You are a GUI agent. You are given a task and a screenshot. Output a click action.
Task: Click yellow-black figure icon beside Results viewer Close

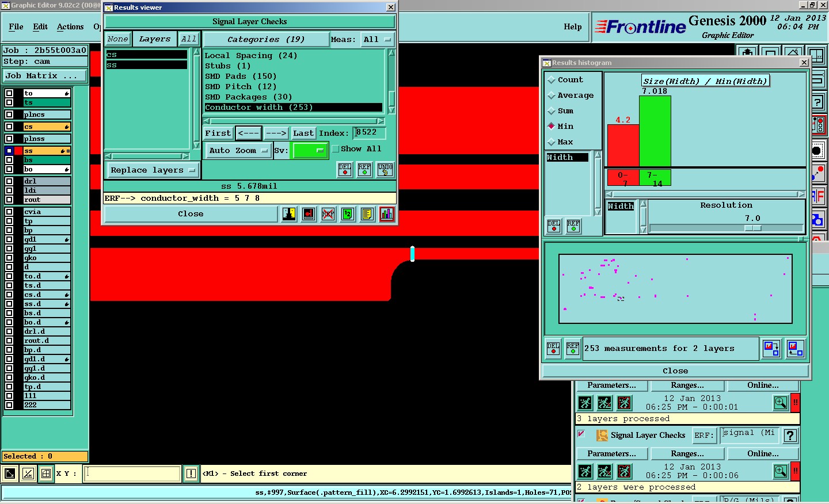pyautogui.click(x=289, y=214)
